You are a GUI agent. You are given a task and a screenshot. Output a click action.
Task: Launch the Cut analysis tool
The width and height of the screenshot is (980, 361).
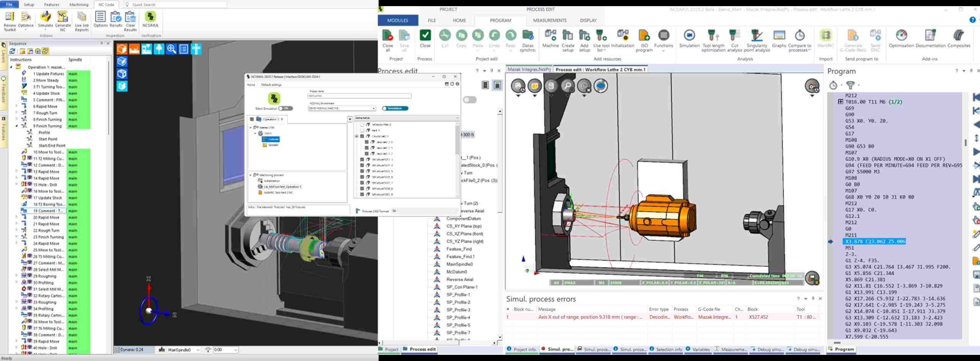734,40
